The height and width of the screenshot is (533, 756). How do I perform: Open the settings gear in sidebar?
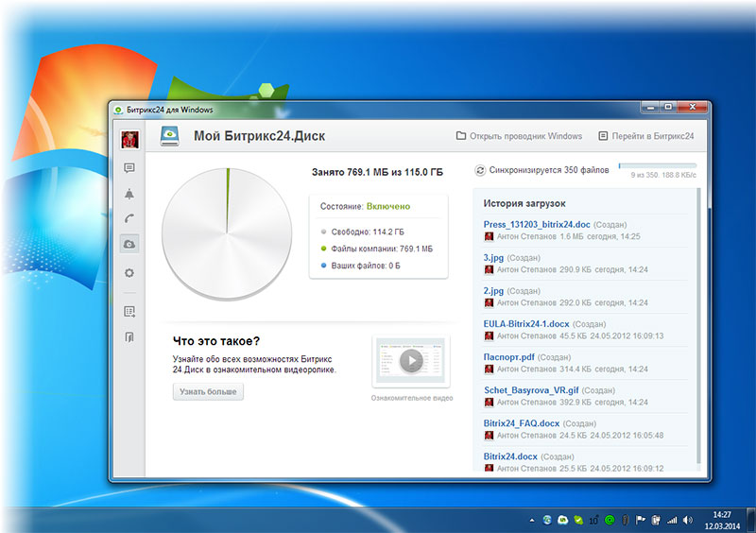(x=129, y=273)
